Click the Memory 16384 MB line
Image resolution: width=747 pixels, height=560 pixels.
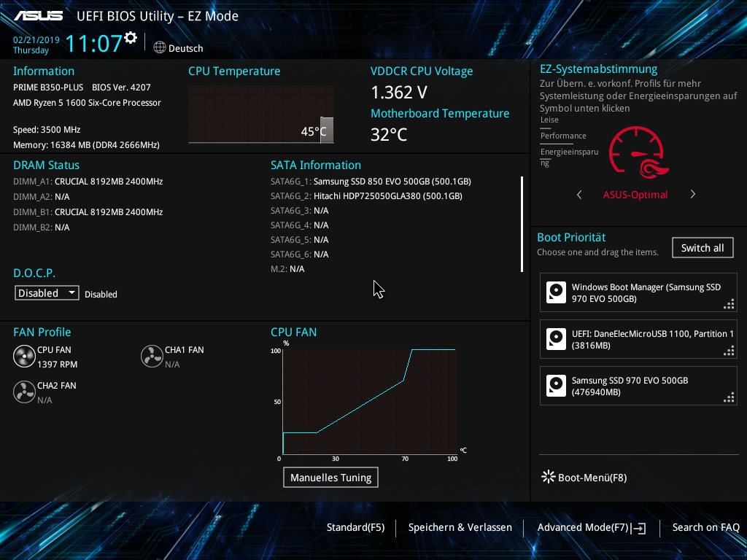coord(86,145)
